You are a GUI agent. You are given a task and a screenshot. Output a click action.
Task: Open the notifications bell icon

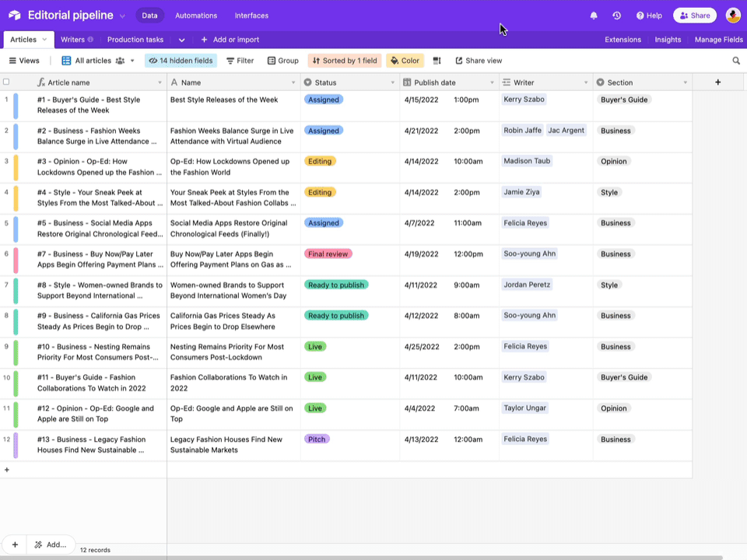pyautogui.click(x=594, y=15)
